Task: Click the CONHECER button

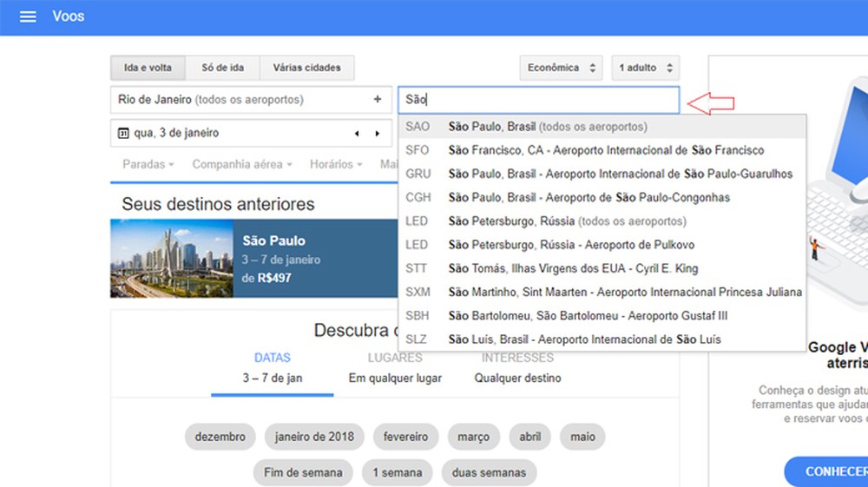Action: click(x=826, y=471)
